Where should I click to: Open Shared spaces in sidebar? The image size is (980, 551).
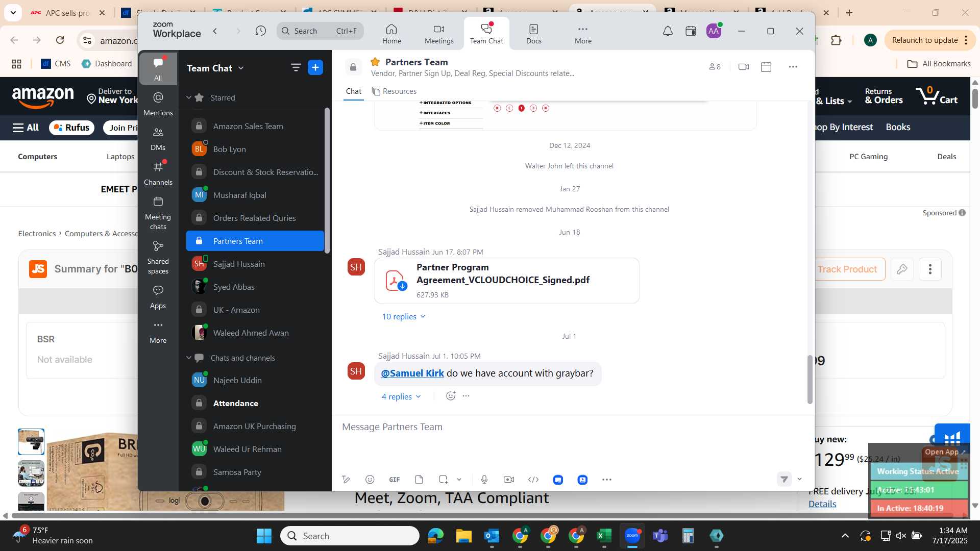point(158,258)
